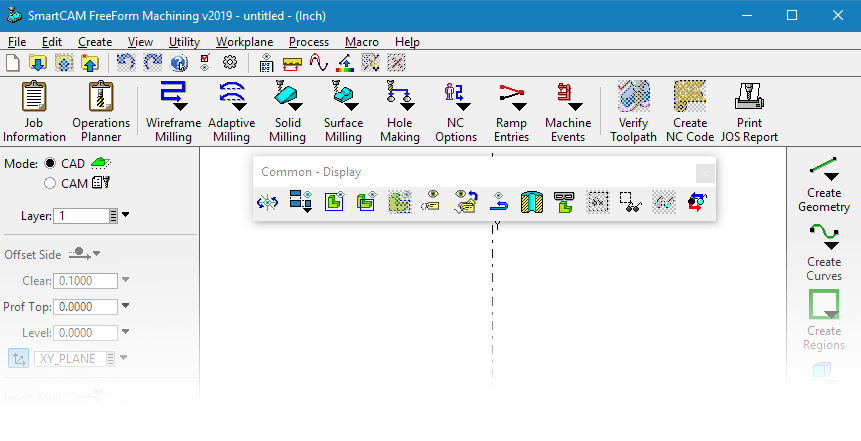Close the Common - Display toolbar
The image size is (861, 441).
(x=705, y=173)
